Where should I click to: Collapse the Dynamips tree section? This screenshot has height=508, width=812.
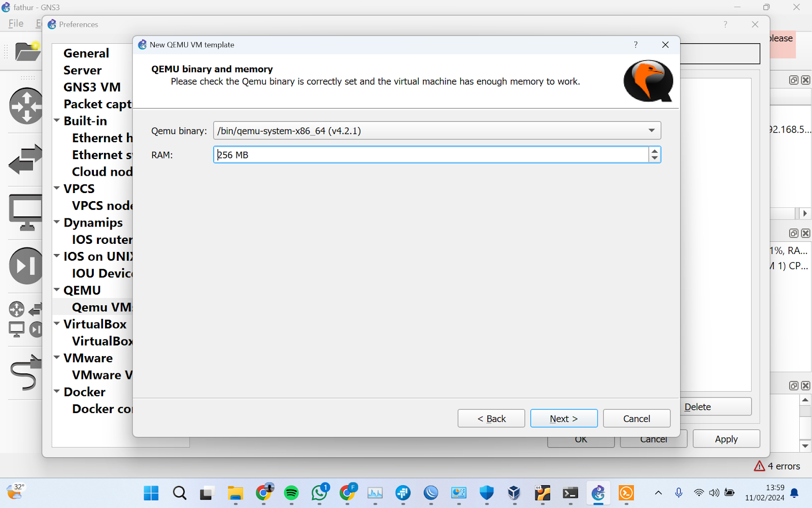57,223
